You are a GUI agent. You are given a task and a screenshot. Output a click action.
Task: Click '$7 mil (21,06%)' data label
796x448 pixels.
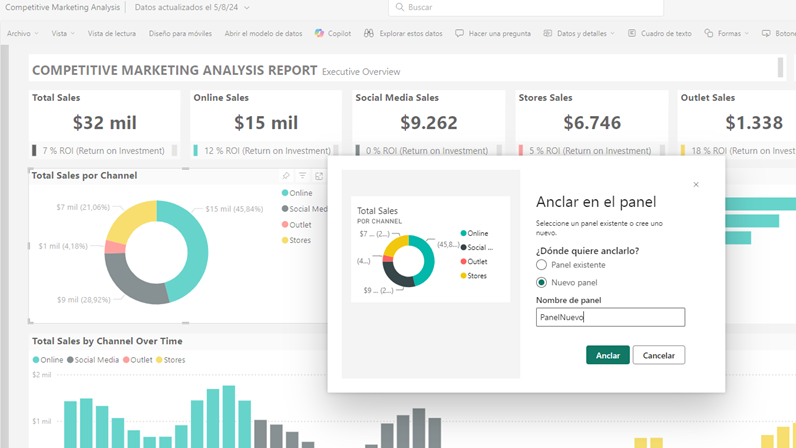click(x=83, y=207)
